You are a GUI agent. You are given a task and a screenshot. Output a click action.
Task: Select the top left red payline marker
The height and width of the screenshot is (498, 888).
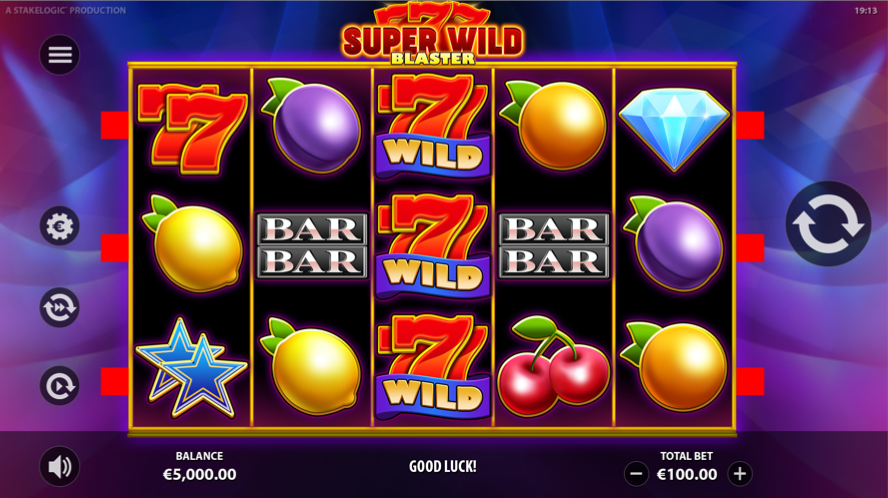pos(115,125)
